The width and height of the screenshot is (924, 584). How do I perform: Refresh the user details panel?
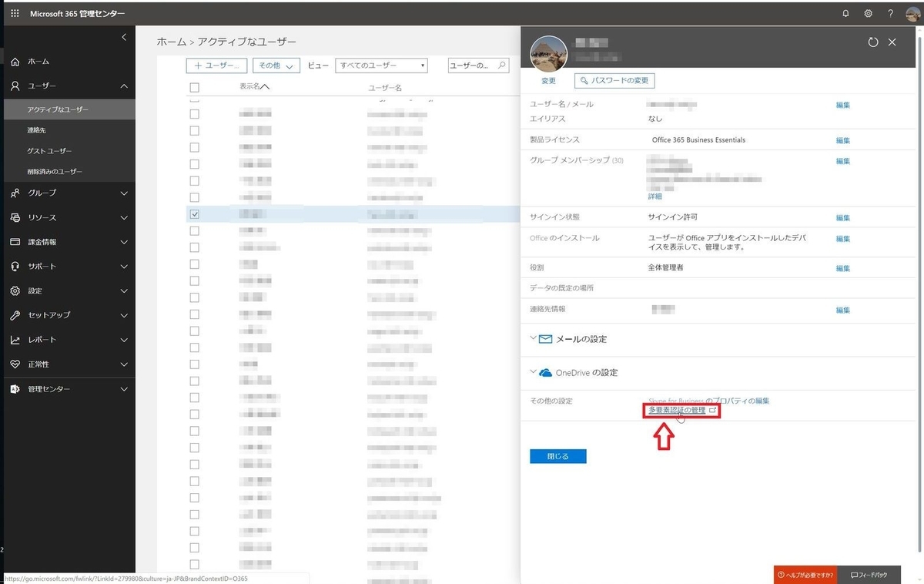(872, 42)
